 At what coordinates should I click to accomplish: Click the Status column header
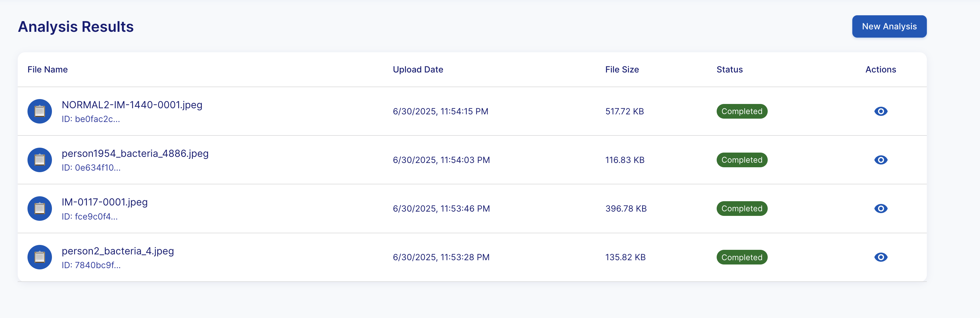(729, 69)
